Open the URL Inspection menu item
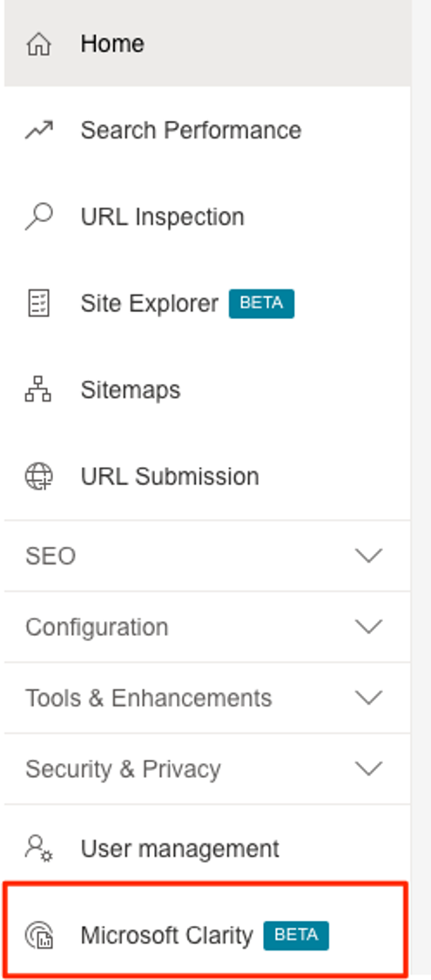The height and width of the screenshot is (980, 431). tap(207, 217)
